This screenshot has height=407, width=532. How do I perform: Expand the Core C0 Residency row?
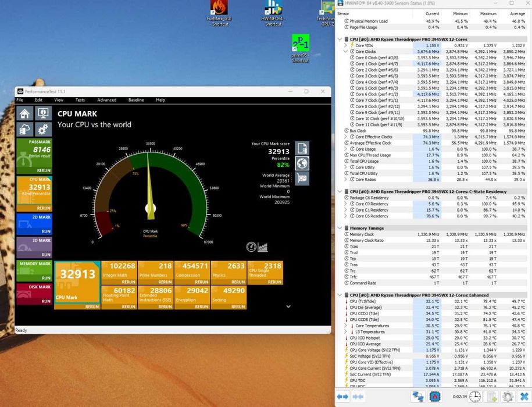346,204
